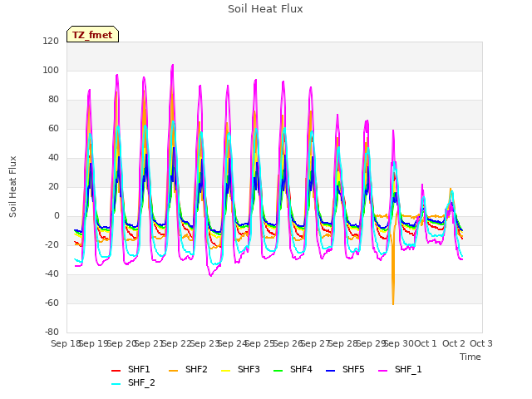Select the SHF_2 legend label

coord(141,382)
